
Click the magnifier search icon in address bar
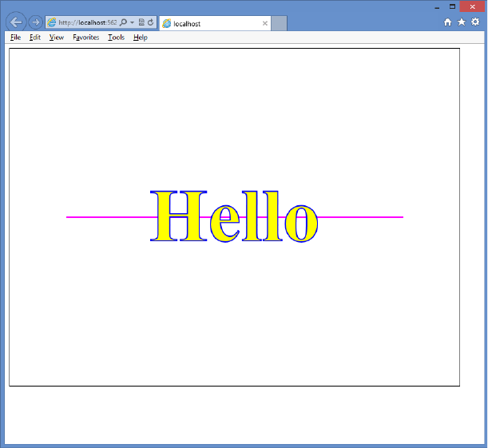123,22
